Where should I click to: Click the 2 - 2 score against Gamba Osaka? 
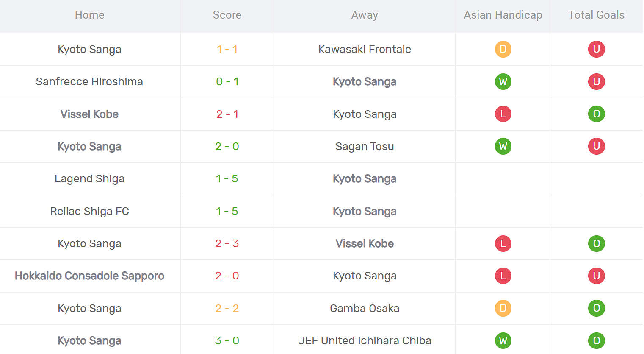(x=227, y=309)
